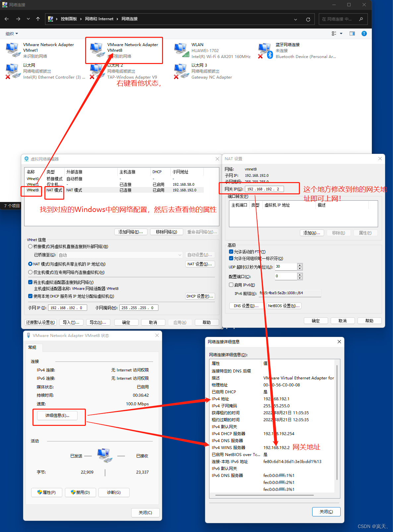Select the WLAN HUAWEI-1702 adapter icon
The height and width of the screenshot is (532, 393).
click(181, 50)
